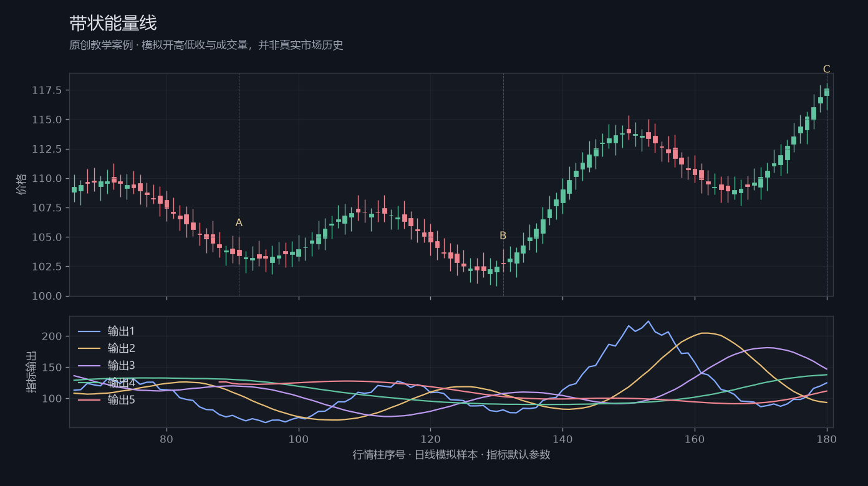The height and width of the screenshot is (486, 868).
Task: Click the legend entry "输出5"
Action: 121,399
